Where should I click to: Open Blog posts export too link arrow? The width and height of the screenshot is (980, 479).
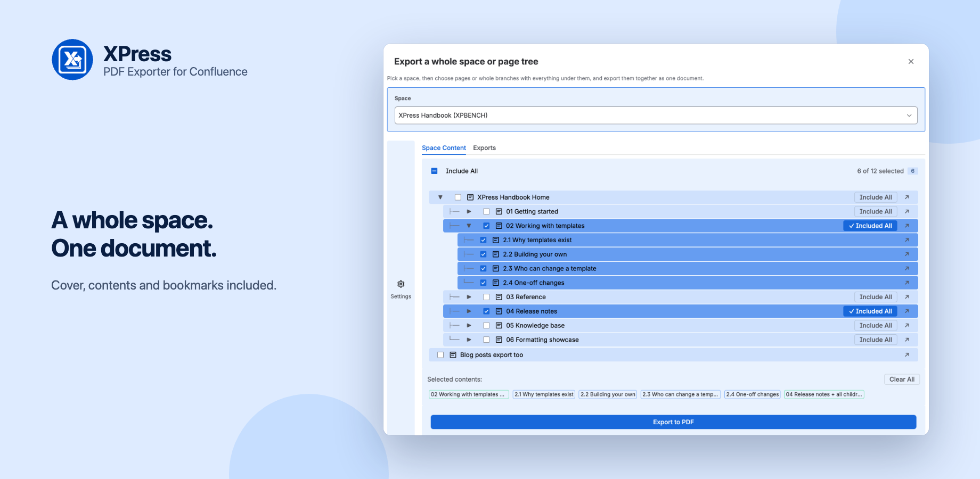click(x=907, y=355)
